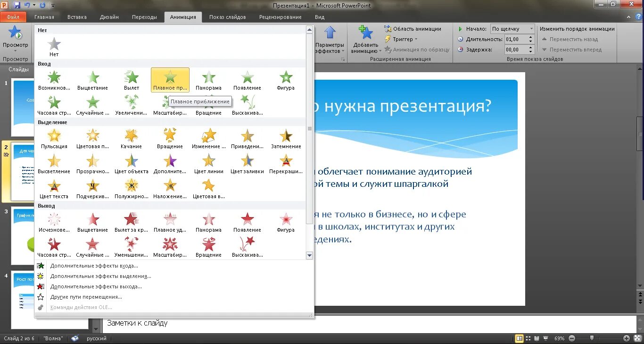Screen dimensions: 644x344
Task: Increase the Длительность value with up arrow
Action: (531, 37)
